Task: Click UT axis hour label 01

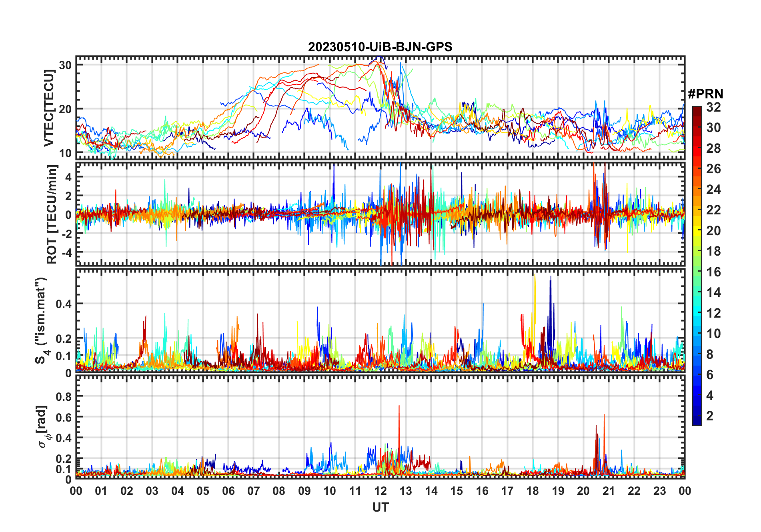Action: tap(101, 491)
